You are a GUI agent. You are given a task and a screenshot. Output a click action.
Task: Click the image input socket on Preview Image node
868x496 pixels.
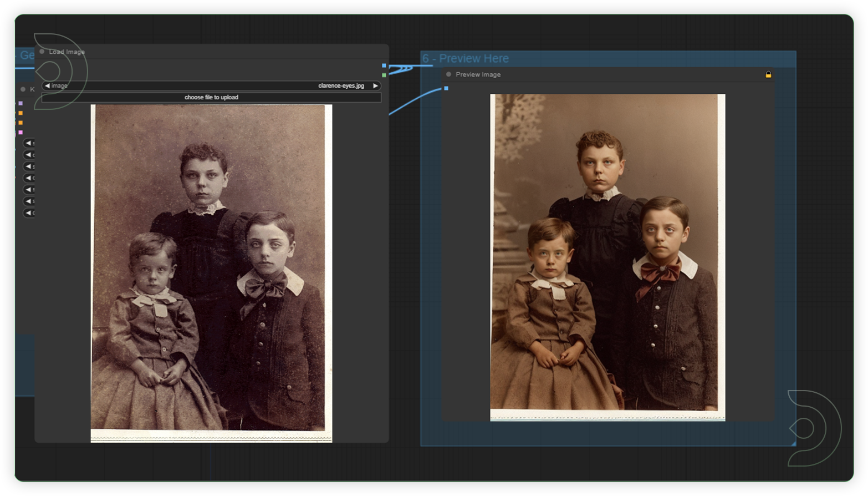coord(446,88)
